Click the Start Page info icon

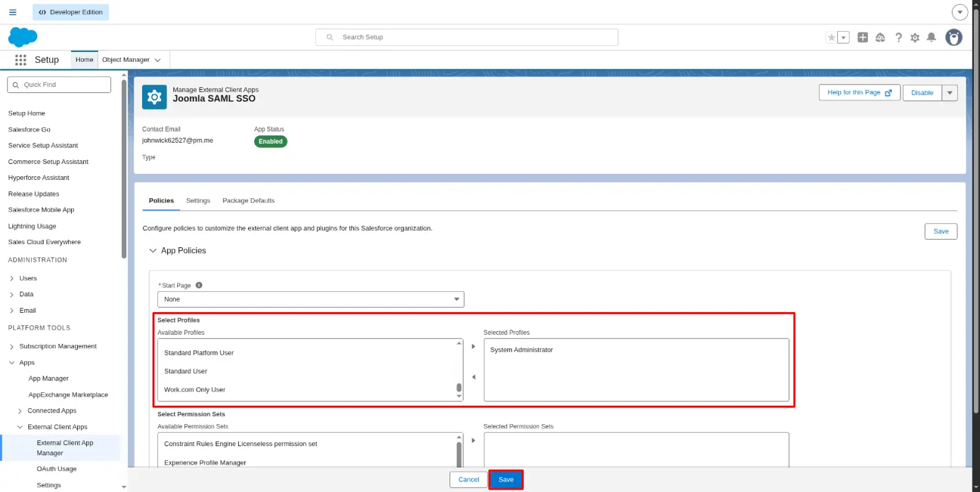point(199,285)
